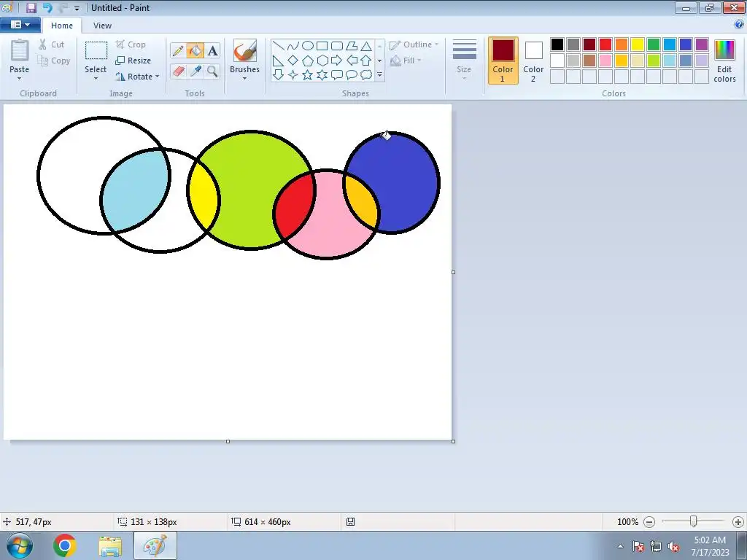
Task: Choose the Five-point star shape
Action: pyautogui.click(x=308, y=75)
